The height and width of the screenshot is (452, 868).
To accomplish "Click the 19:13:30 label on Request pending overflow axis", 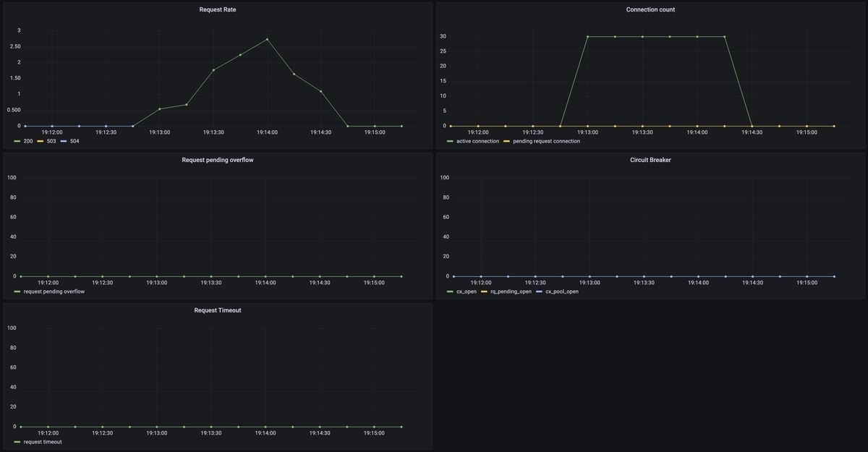I will tap(211, 283).
